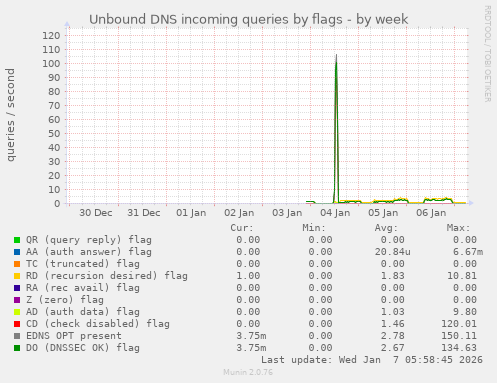Click the 'Max:' column header

(x=458, y=228)
